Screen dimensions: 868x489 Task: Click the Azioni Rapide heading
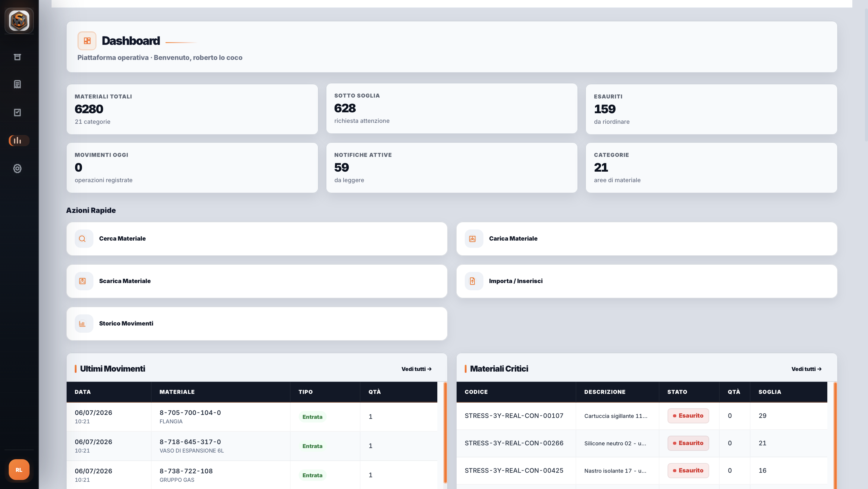click(x=91, y=210)
